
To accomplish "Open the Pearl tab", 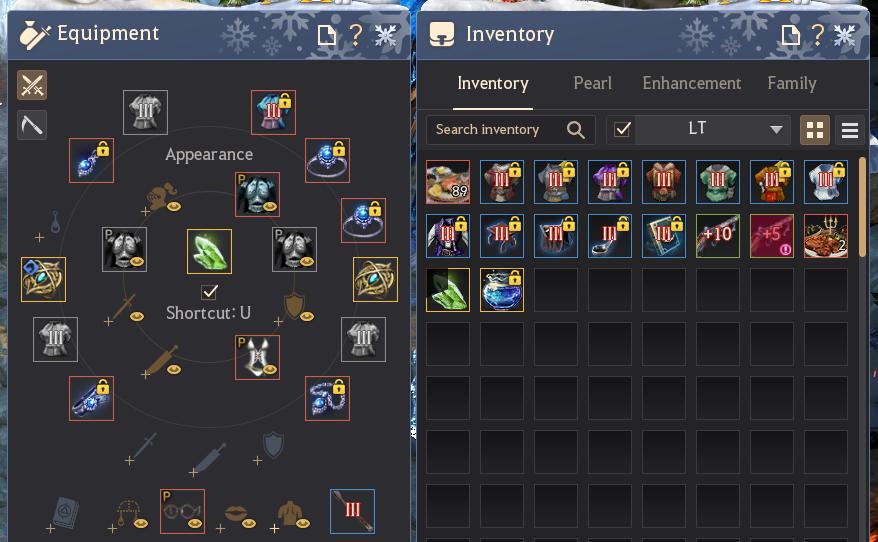I will [592, 83].
